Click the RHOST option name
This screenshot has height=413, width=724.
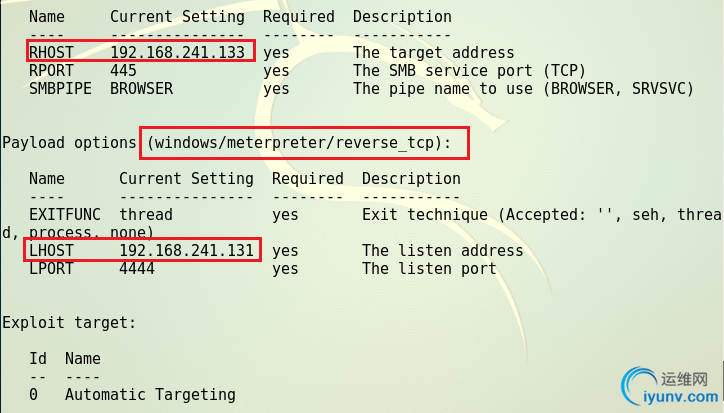(51, 53)
